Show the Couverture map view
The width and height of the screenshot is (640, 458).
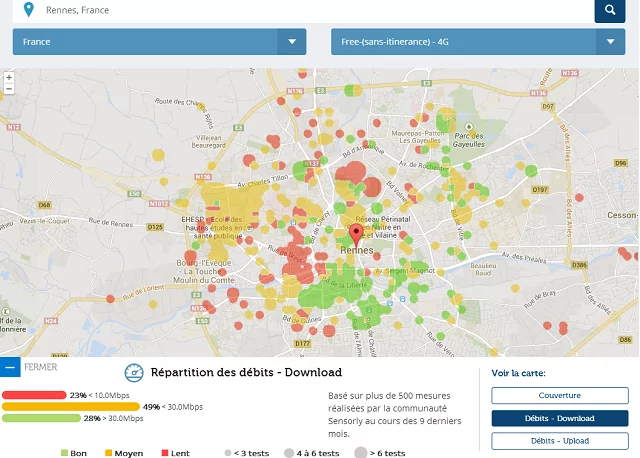click(559, 395)
